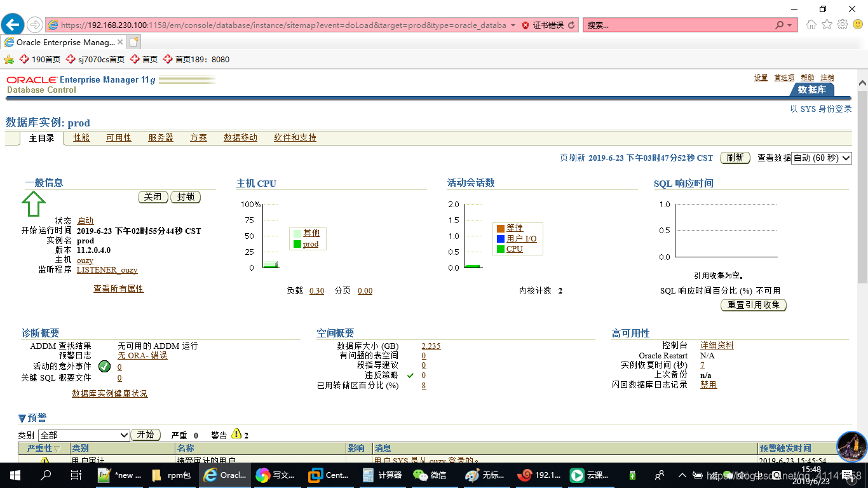Image resolution: width=868 pixels, height=488 pixels.
Task: Open the new tab button
Action: point(133,42)
